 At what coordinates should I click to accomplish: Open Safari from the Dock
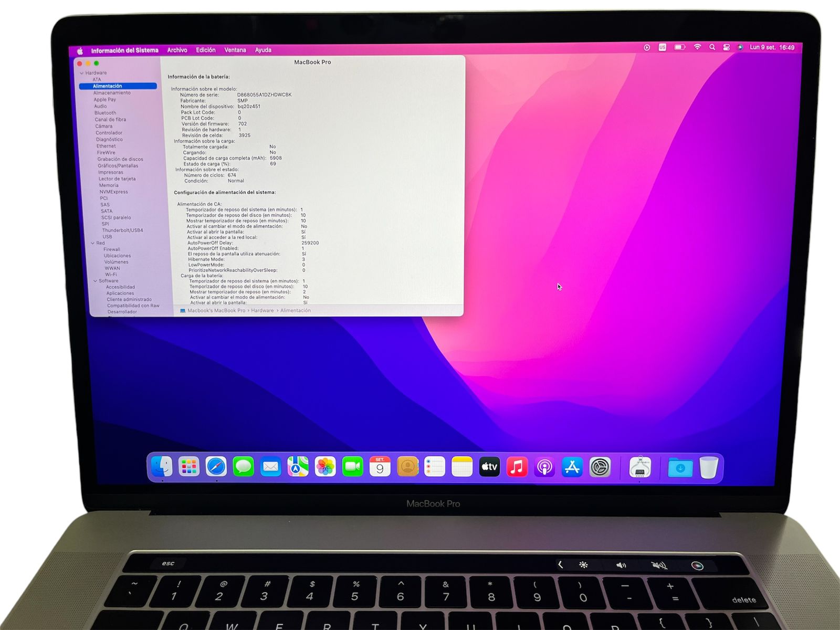pos(216,467)
